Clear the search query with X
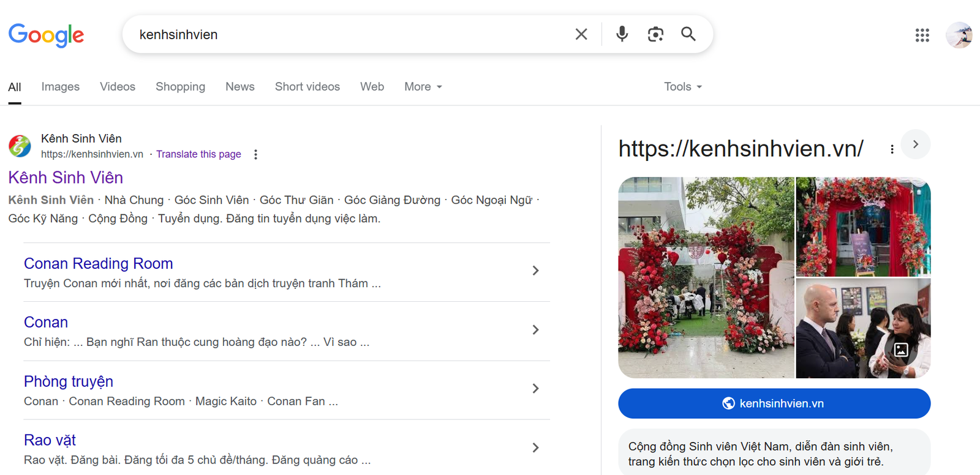The height and width of the screenshot is (475, 980). tap(581, 34)
